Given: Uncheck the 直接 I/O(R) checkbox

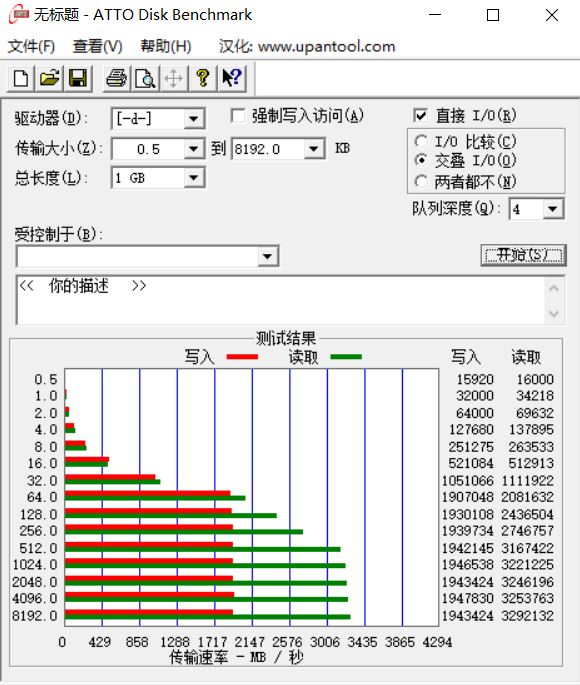Looking at the screenshot, I should tap(420, 116).
